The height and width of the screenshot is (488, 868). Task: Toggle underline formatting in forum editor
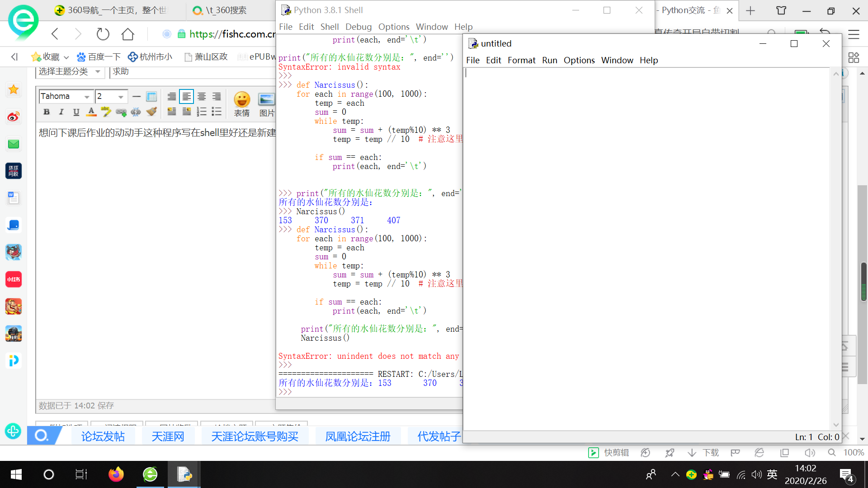click(x=76, y=112)
